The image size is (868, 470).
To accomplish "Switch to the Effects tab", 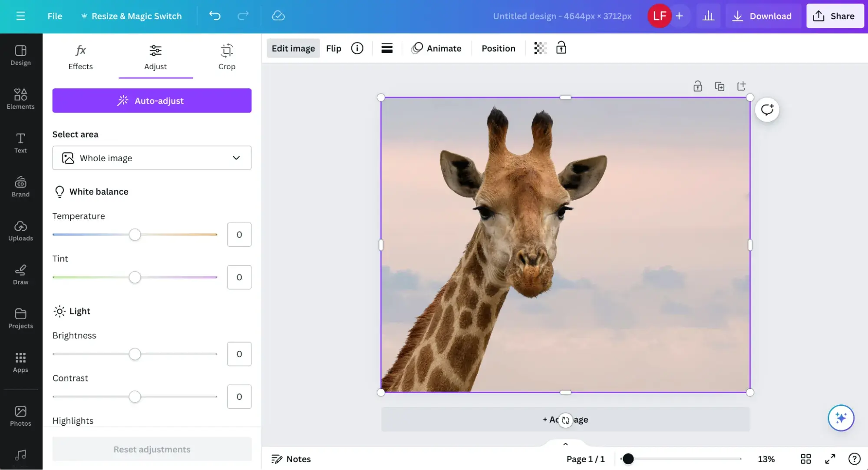I will tap(80, 57).
